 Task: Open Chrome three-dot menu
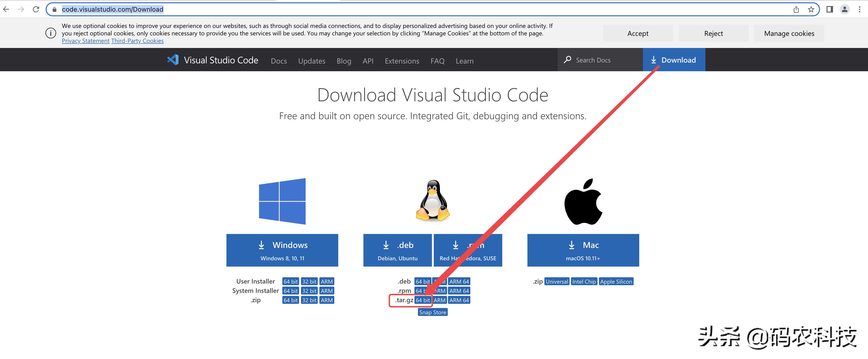click(859, 10)
